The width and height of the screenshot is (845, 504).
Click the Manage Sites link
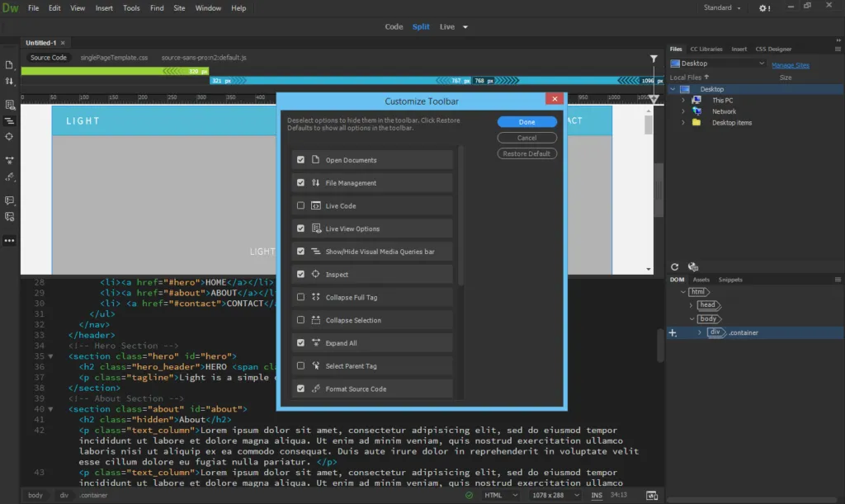click(x=791, y=64)
